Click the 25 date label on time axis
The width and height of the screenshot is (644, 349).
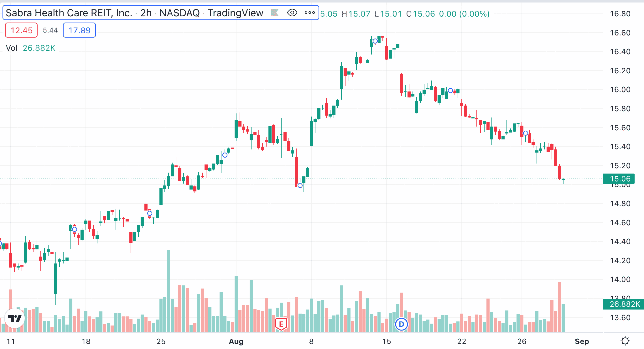point(161,341)
